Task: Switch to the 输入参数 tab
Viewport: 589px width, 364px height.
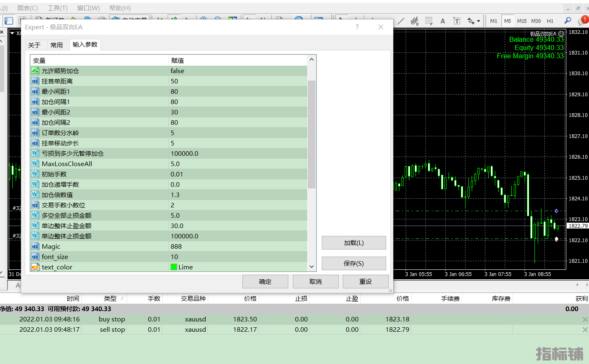Action: click(85, 45)
